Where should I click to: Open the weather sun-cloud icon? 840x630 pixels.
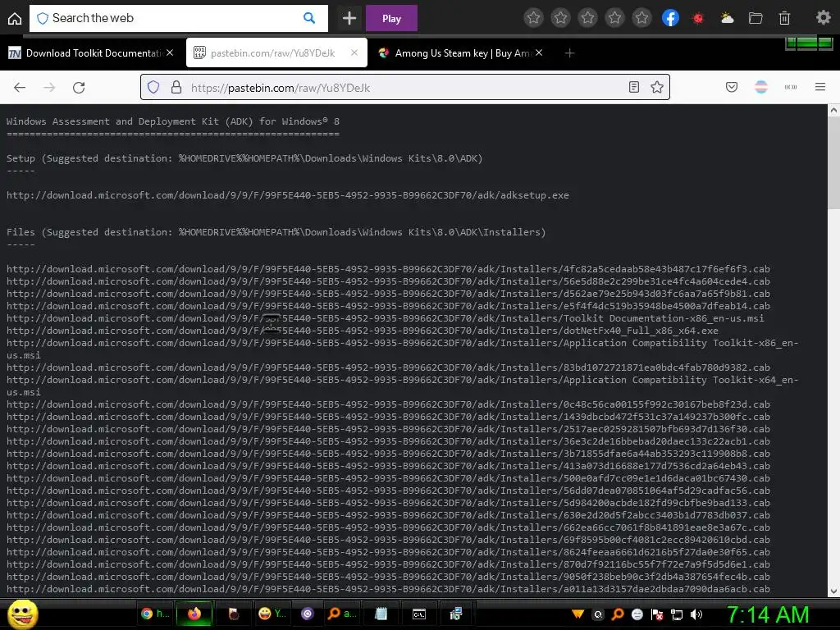coord(727,18)
